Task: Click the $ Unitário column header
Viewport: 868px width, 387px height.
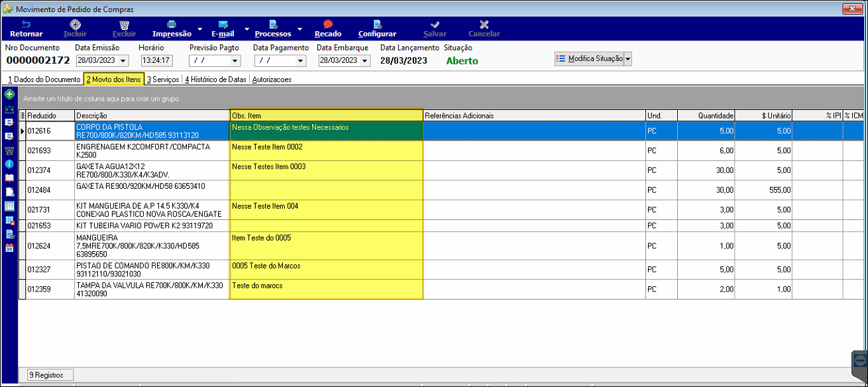Action: pyautogui.click(x=764, y=115)
